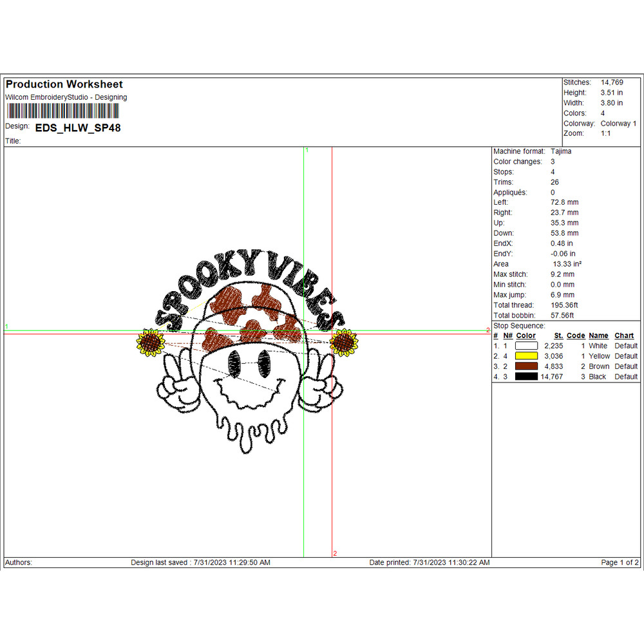This screenshot has width=644, height=644.
Task: Select the yellow thread color swatch
Action: click(526, 356)
